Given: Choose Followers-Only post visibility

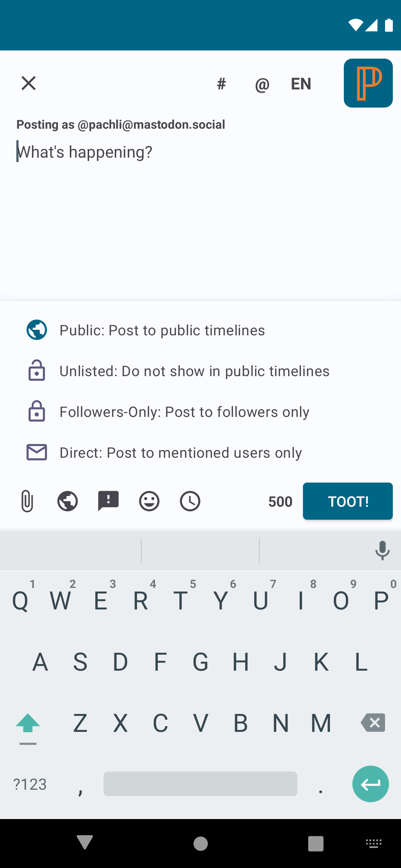Looking at the screenshot, I should (x=184, y=412).
